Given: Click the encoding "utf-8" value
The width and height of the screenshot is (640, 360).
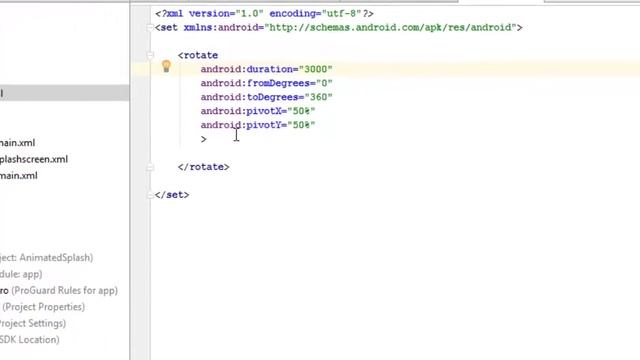Looking at the screenshot, I should pyautogui.click(x=342, y=13).
